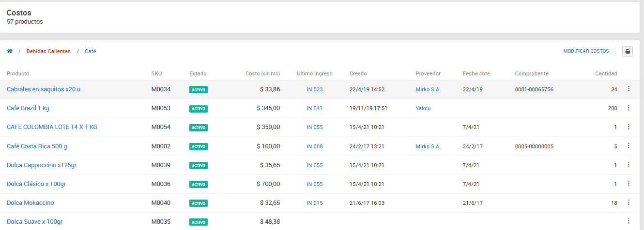Open Café breadcrumb link
Screen dimensions: 644x230
(x=91, y=51)
